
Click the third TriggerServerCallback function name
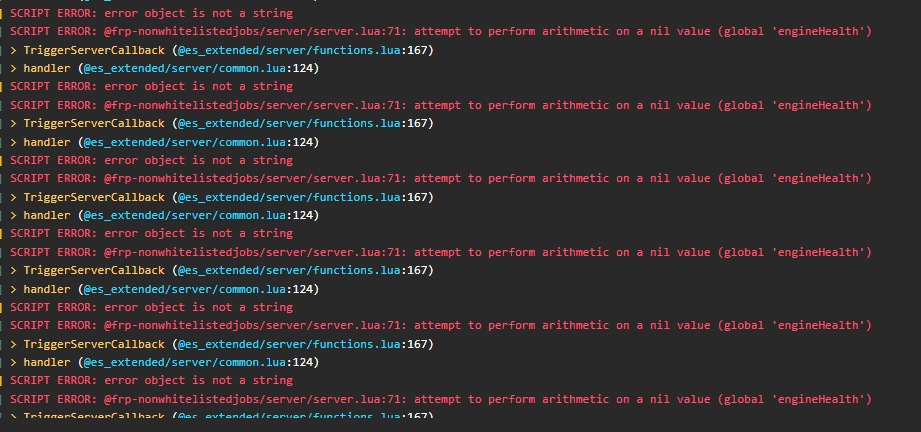click(93, 197)
